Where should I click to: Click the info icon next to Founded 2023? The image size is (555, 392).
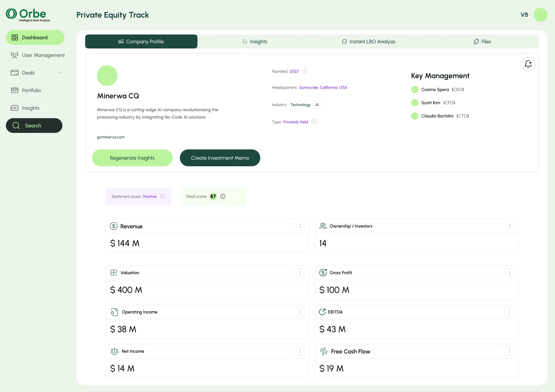305,71
